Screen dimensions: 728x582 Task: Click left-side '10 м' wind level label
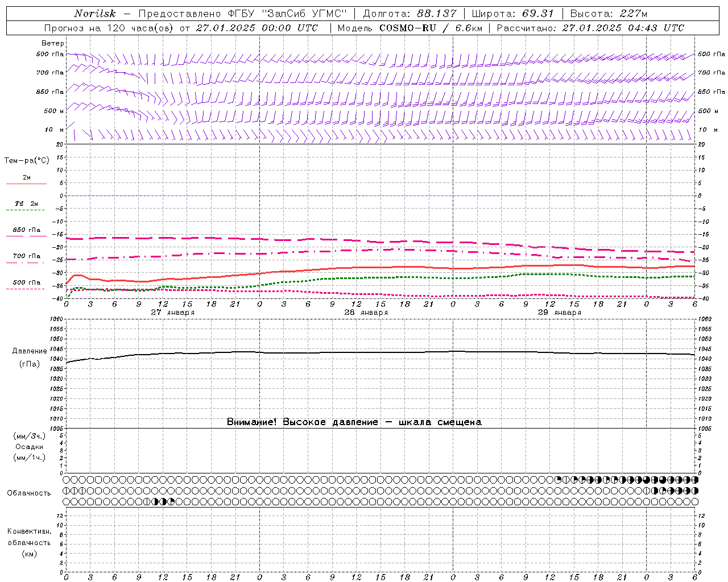pyautogui.click(x=55, y=130)
